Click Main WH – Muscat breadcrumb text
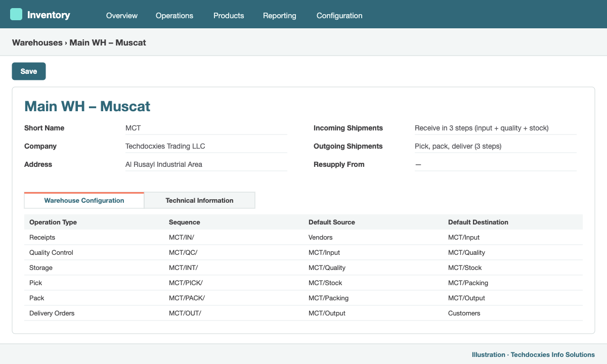The height and width of the screenshot is (364, 607). 108,42
